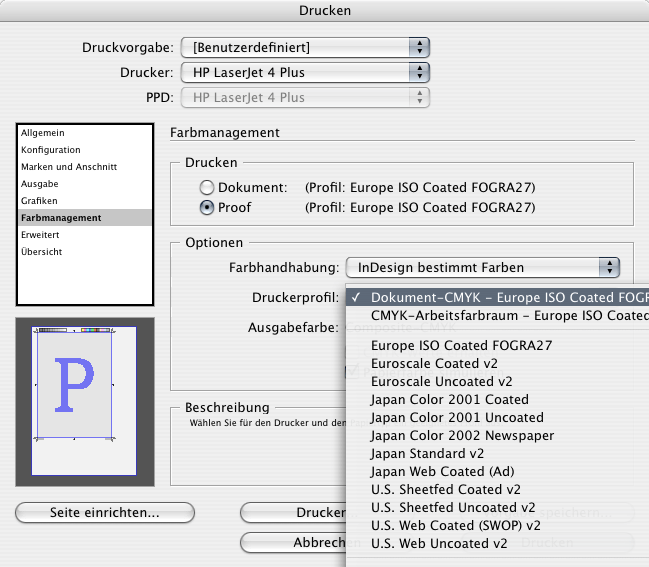This screenshot has height=567, width=649.
Task: Open the Druckvorgabe dropdown
Action: [x=306, y=47]
